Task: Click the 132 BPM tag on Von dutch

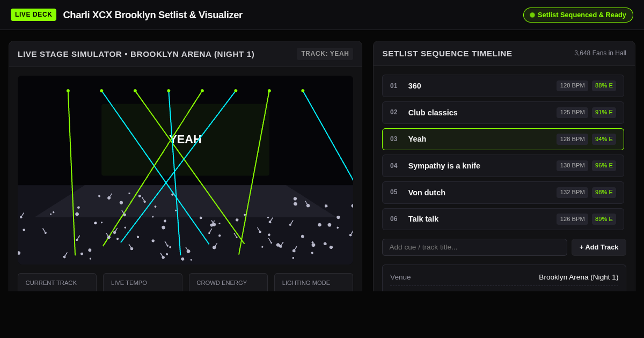Action: [x=572, y=193]
